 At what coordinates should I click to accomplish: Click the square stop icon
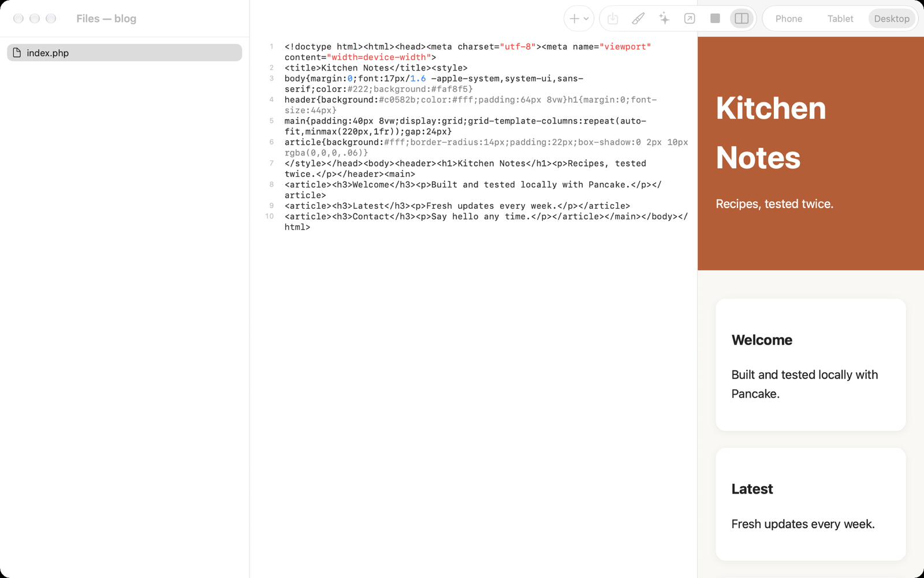point(715,18)
